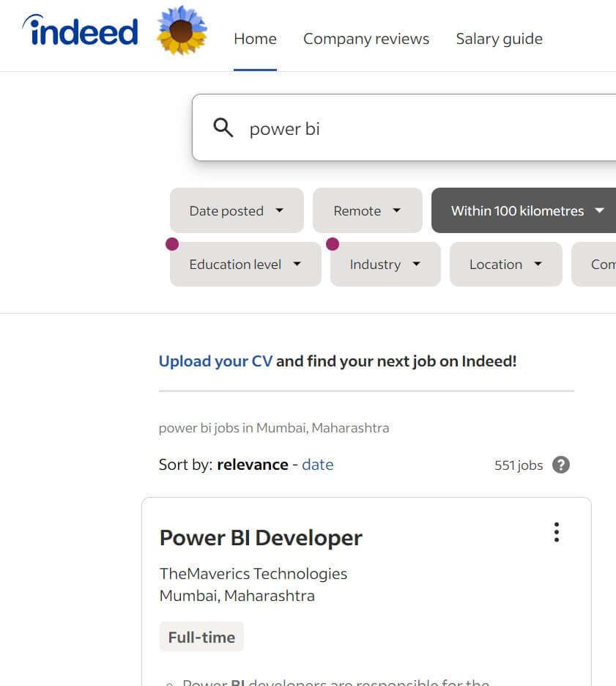This screenshot has height=686, width=616.
Task: Sort results by date
Action: coord(318,464)
